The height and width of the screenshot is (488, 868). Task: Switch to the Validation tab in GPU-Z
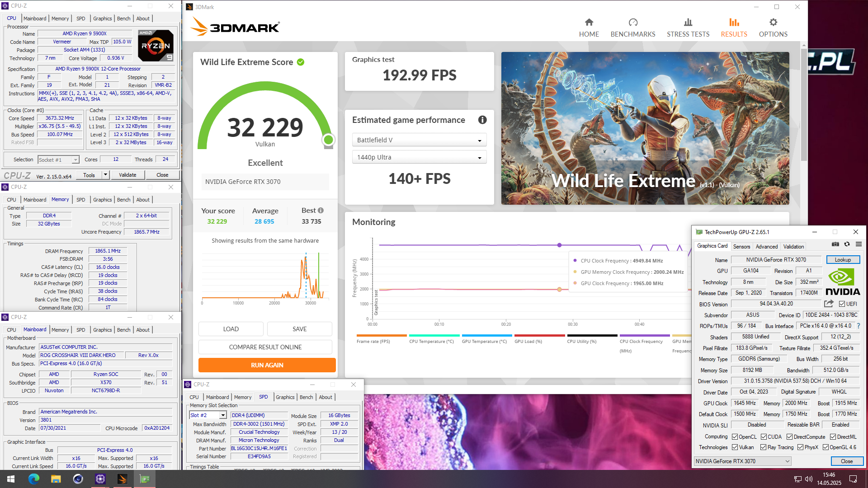click(x=793, y=247)
